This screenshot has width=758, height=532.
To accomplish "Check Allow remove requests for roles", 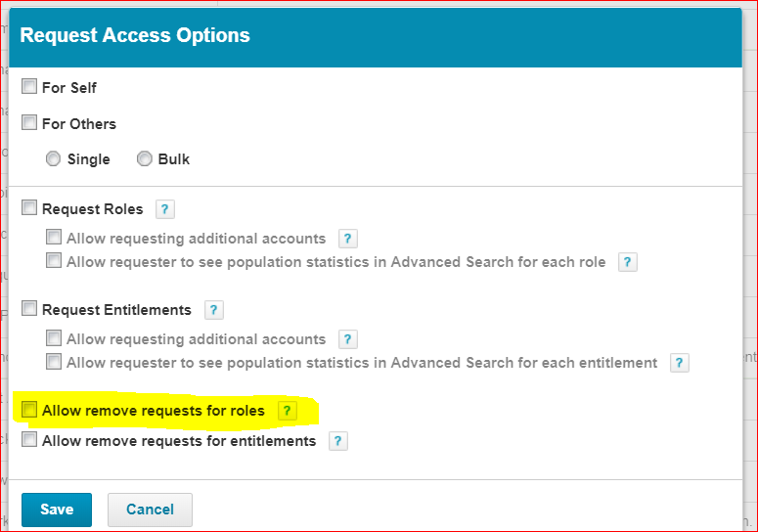I will coord(29,410).
